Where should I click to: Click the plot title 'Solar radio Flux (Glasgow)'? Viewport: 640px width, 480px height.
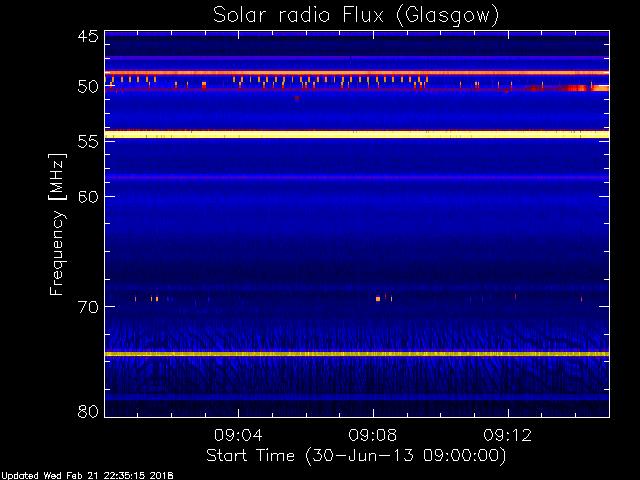(356, 16)
